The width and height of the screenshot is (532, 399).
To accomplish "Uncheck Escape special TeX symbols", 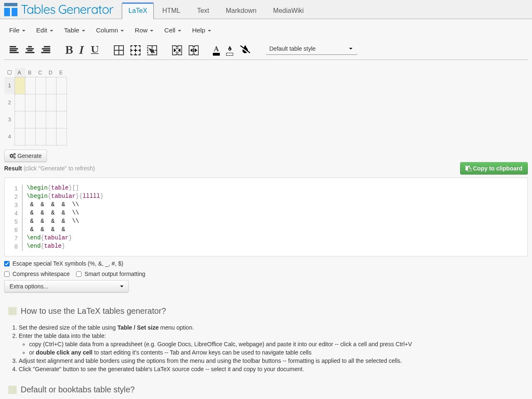I will pos(7,264).
